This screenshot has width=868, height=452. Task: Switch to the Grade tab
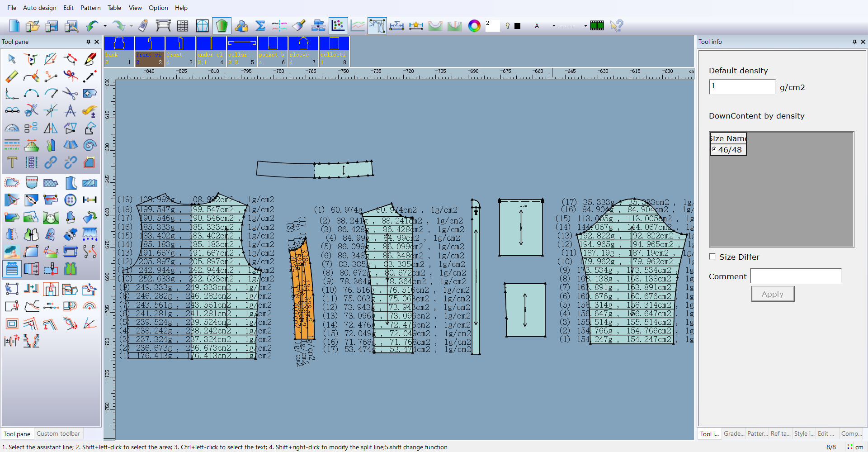[x=733, y=433]
